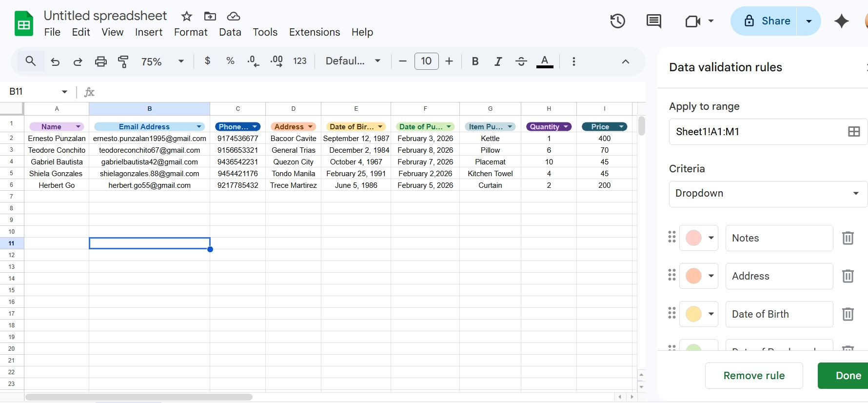Activate the paint format tool
This screenshot has width=868, height=403.
(123, 61)
